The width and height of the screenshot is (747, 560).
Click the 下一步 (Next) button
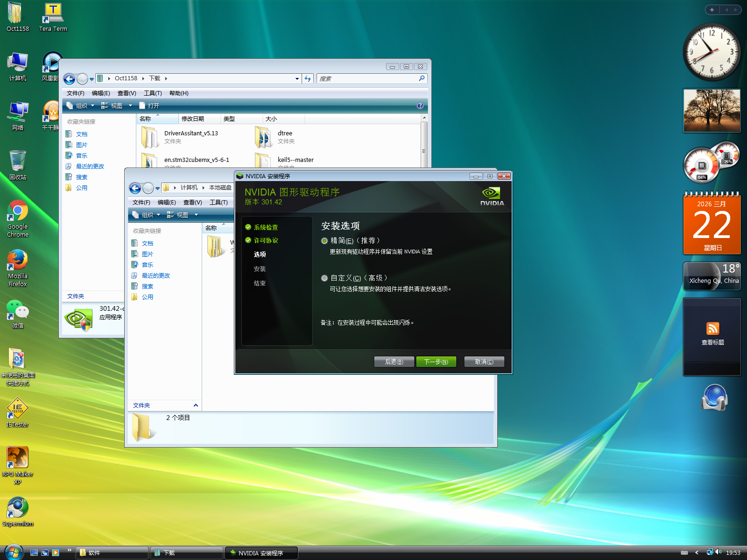pyautogui.click(x=436, y=362)
